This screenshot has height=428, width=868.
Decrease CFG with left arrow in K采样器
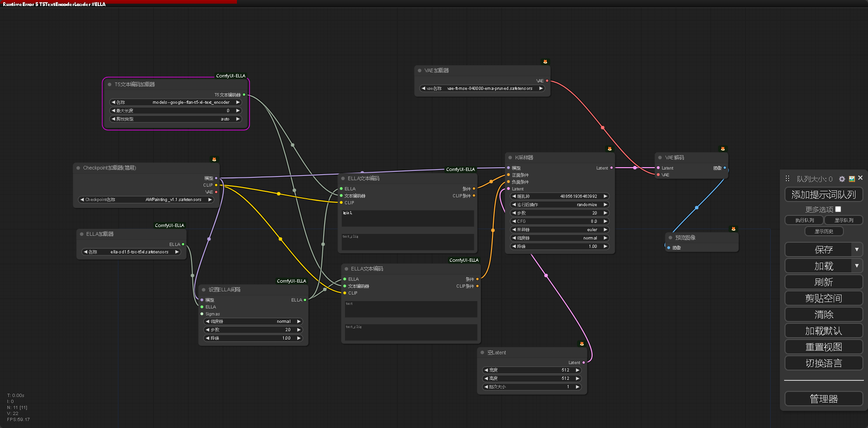click(514, 221)
